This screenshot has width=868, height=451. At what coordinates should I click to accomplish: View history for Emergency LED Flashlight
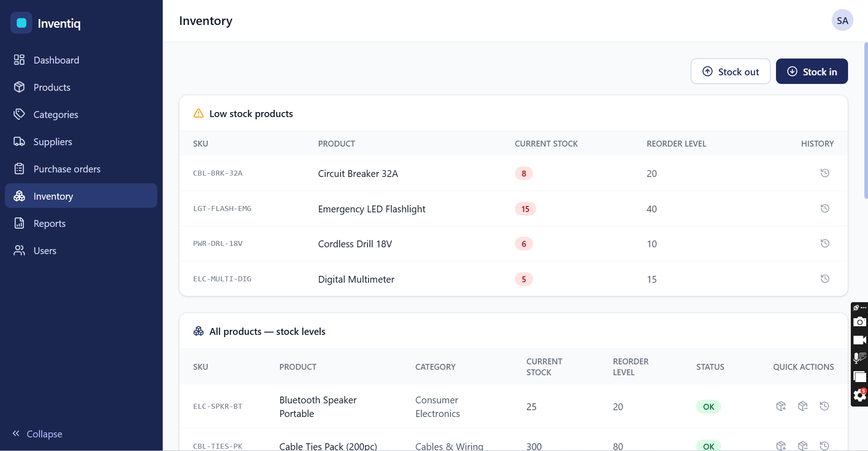(x=825, y=208)
